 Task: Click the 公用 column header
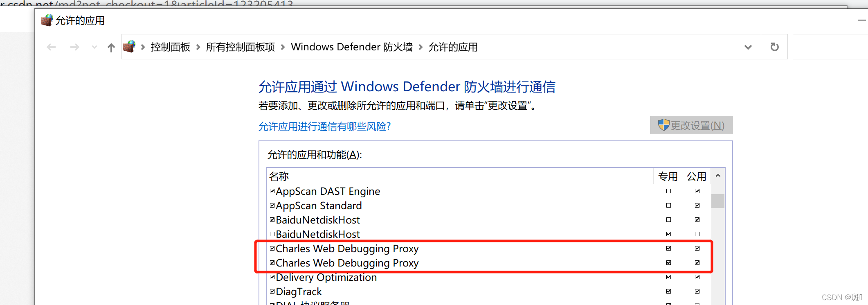(x=697, y=176)
